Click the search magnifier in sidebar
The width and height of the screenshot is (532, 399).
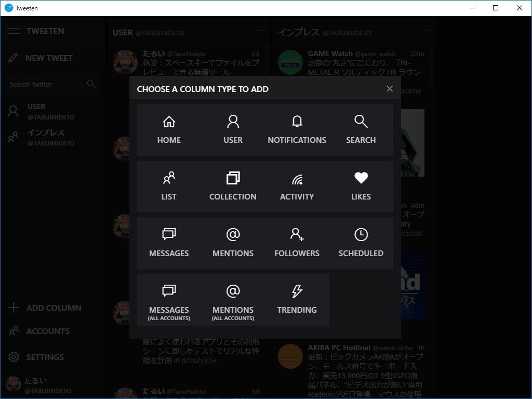[91, 84]
